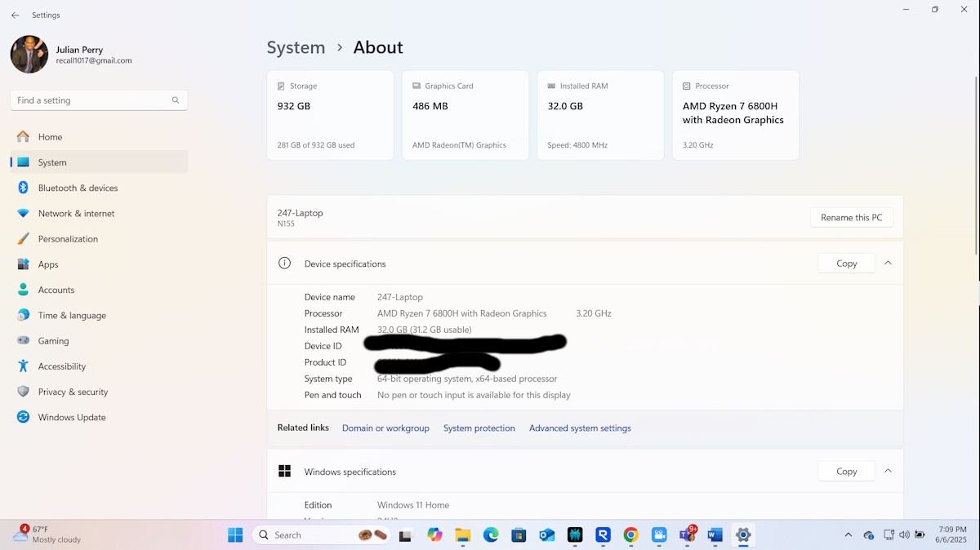Open Advanced system settings link

580,428
